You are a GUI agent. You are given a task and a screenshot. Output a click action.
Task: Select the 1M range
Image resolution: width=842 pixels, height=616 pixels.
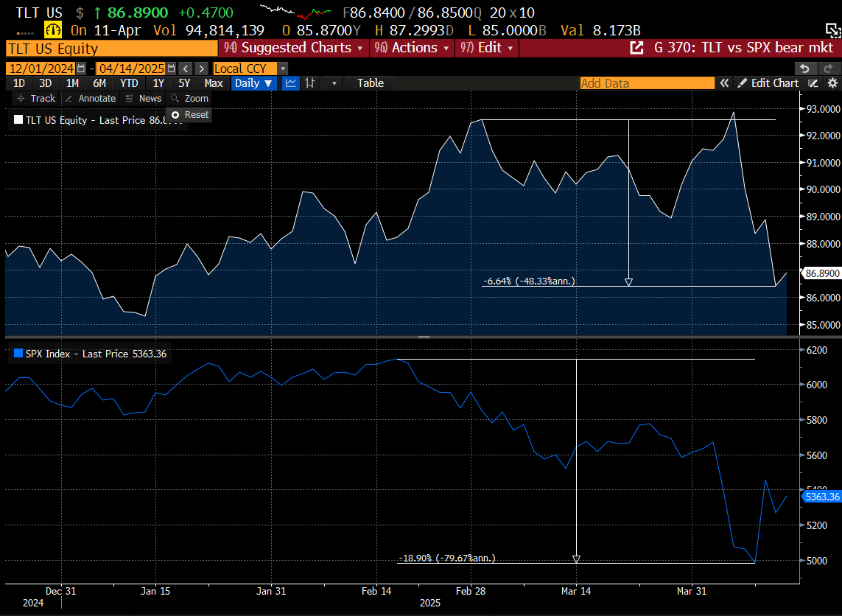pyautogui.click(x=72, y=83)
